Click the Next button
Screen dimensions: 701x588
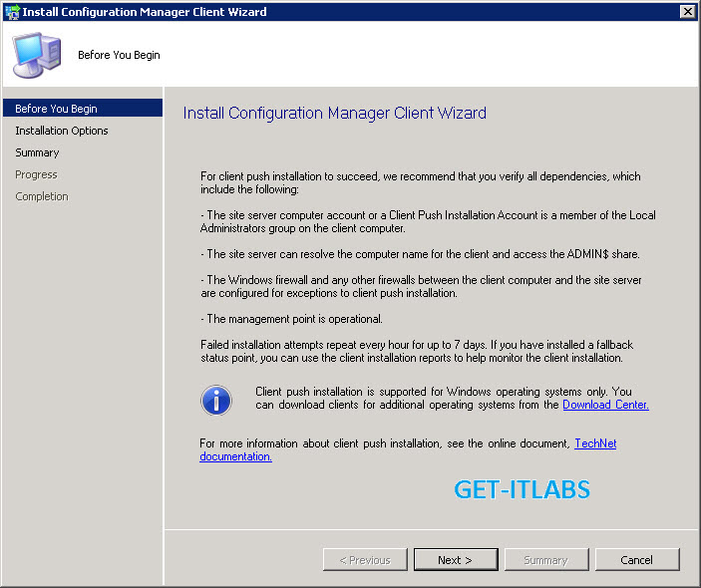coord(456,559)
